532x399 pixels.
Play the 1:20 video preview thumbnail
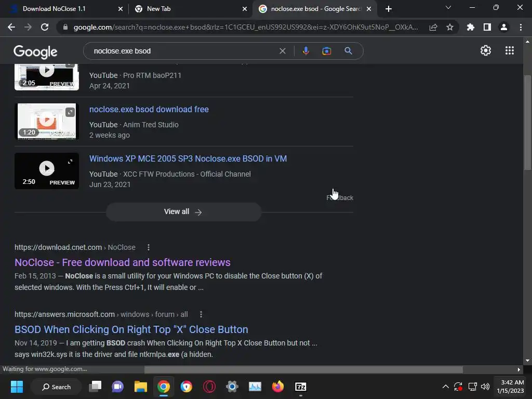(46, 121)
